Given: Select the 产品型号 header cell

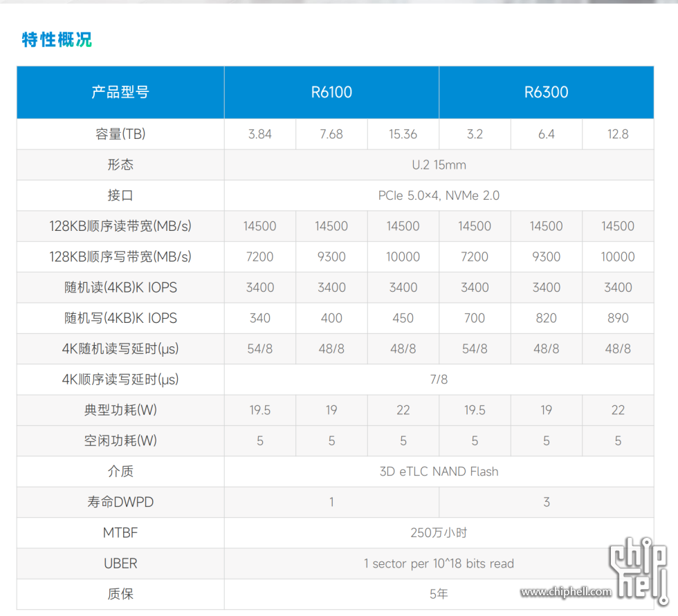Looking at the screenshot, I should click(x=120, y=92).
